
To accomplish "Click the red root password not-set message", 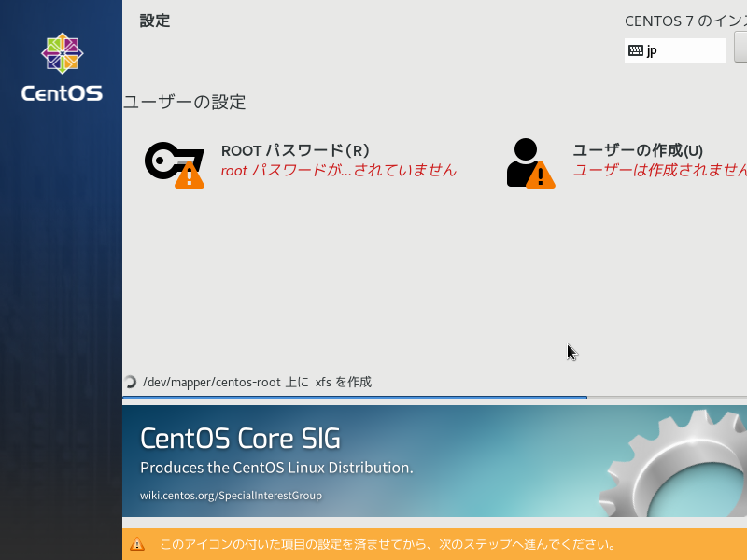I will click(x=338, y=171).
